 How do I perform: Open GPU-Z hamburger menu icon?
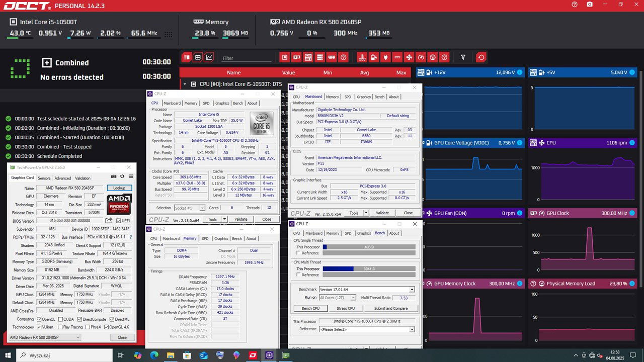131,176
